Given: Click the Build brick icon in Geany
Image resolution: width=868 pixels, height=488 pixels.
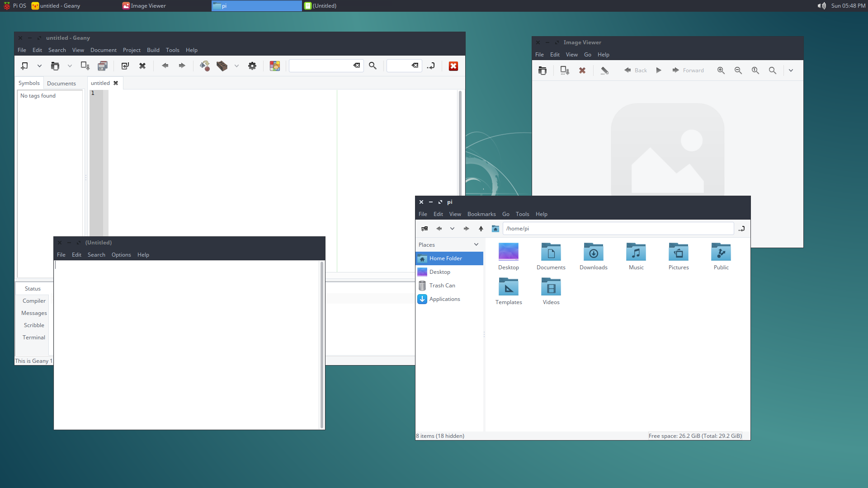Looking at the screenshot, I should point(222,66).
